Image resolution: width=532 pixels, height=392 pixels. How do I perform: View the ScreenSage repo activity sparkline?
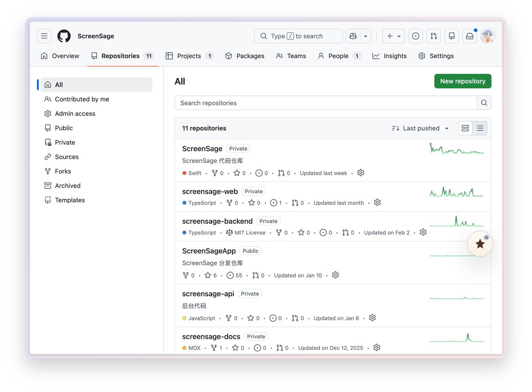[457, 148]
